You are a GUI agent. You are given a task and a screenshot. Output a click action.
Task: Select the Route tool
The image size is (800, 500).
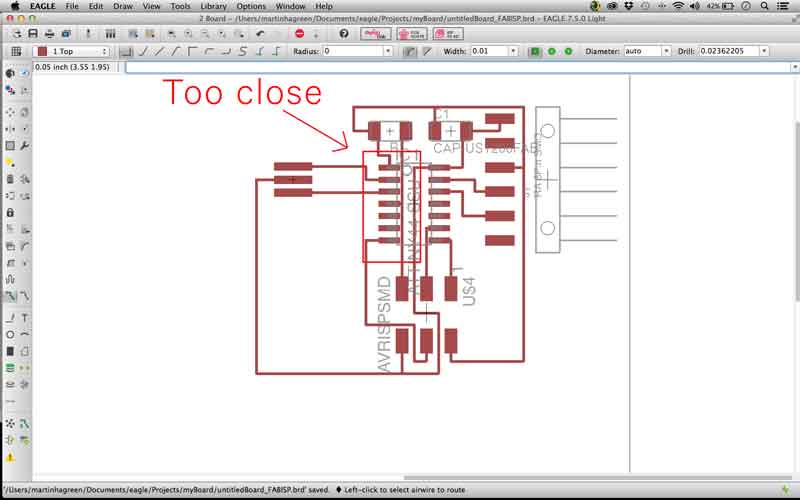(x=10, y=296)
